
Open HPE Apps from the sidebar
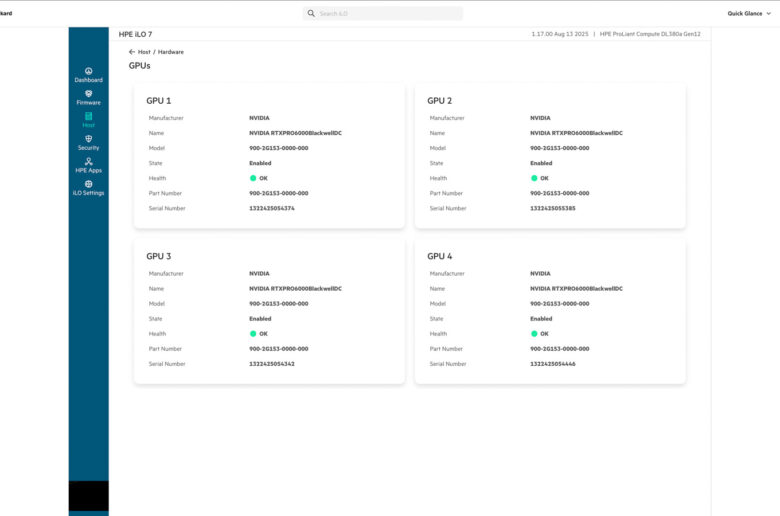click(88, 162)
